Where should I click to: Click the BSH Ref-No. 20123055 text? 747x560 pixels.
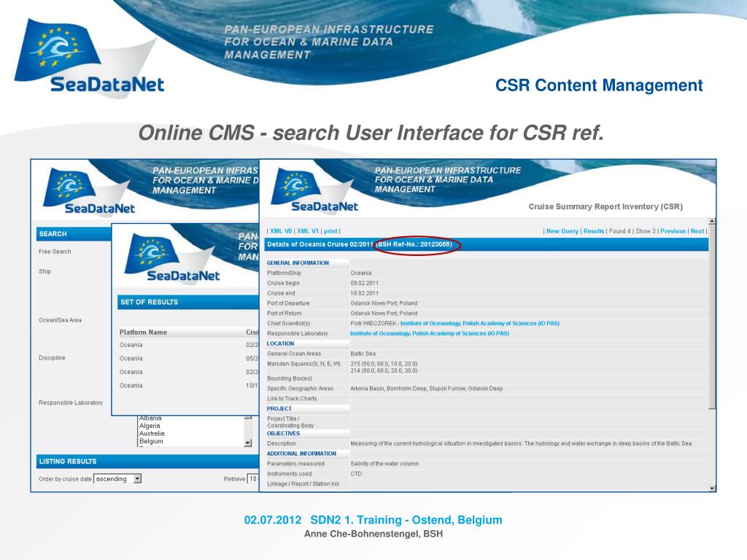(x=414, y=244)
